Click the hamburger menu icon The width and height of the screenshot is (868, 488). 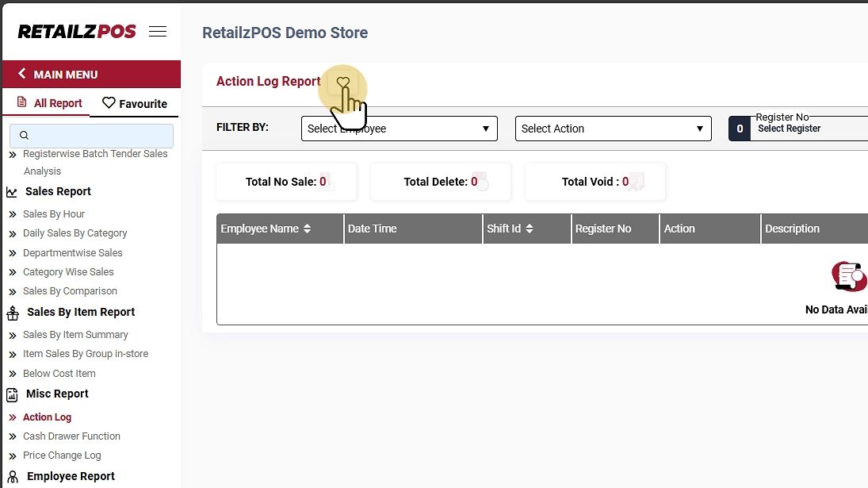(158, 32)
